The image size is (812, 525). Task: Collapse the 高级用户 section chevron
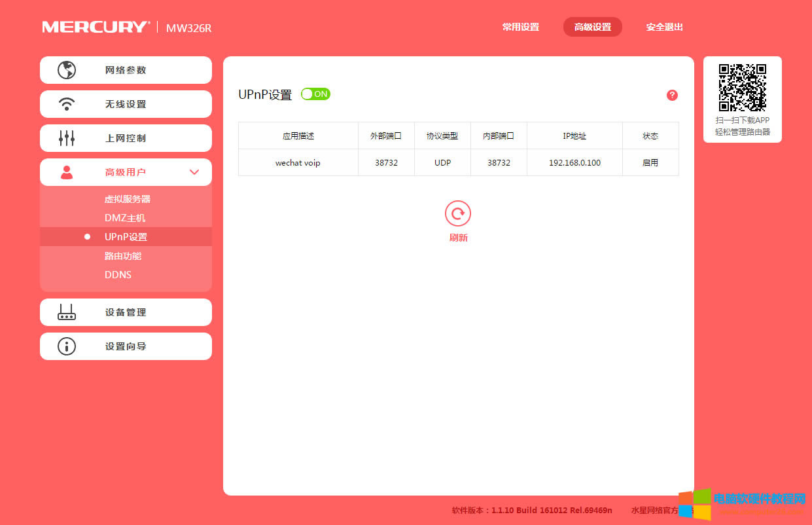194,172
